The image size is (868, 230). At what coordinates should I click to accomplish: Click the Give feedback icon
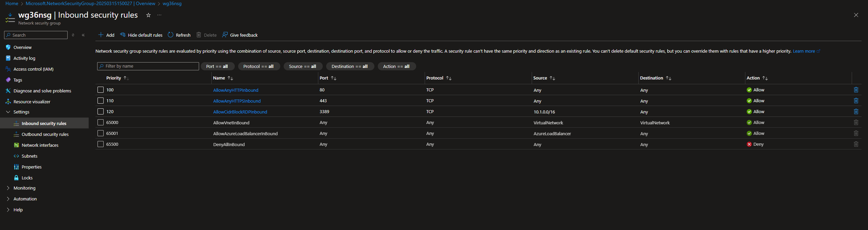(225, 35)
